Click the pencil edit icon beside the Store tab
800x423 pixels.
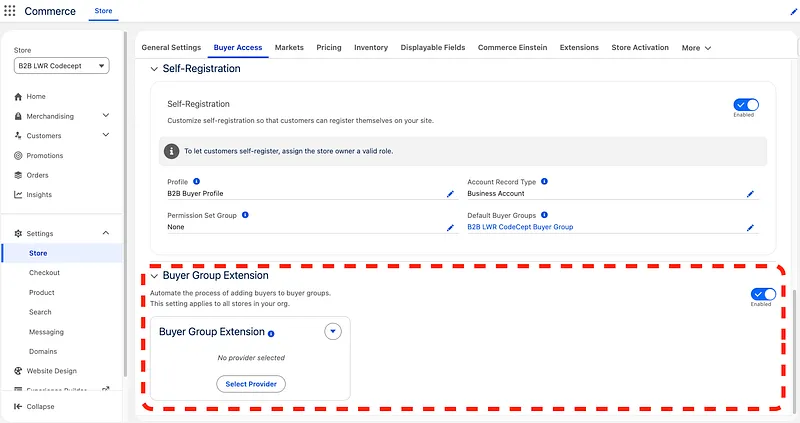(x=794, y=12)
